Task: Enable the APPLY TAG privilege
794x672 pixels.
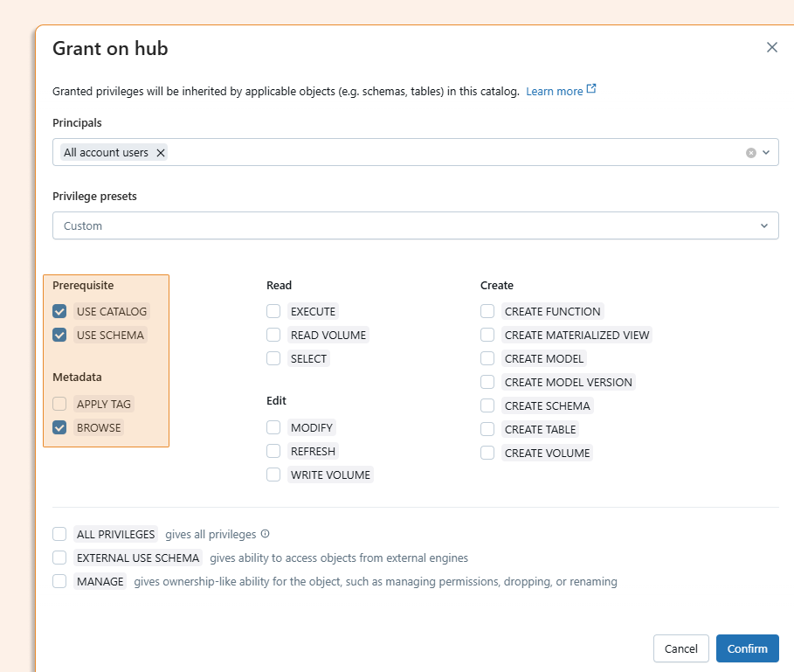Action: 59,404
